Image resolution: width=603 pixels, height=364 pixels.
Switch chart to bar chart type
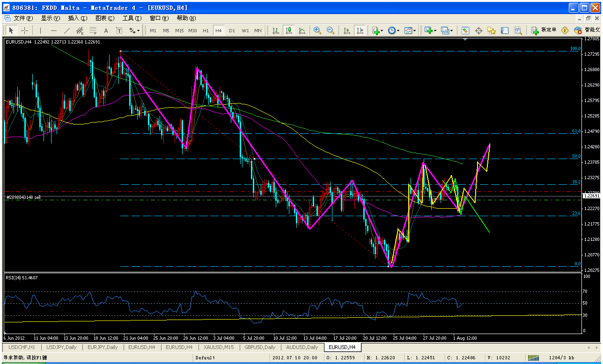[x=276, y=30]
